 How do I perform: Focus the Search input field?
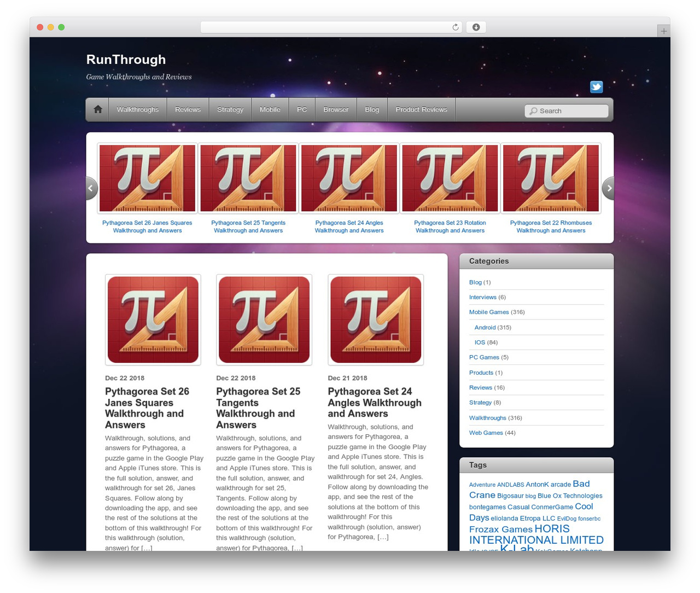point(567,111)
